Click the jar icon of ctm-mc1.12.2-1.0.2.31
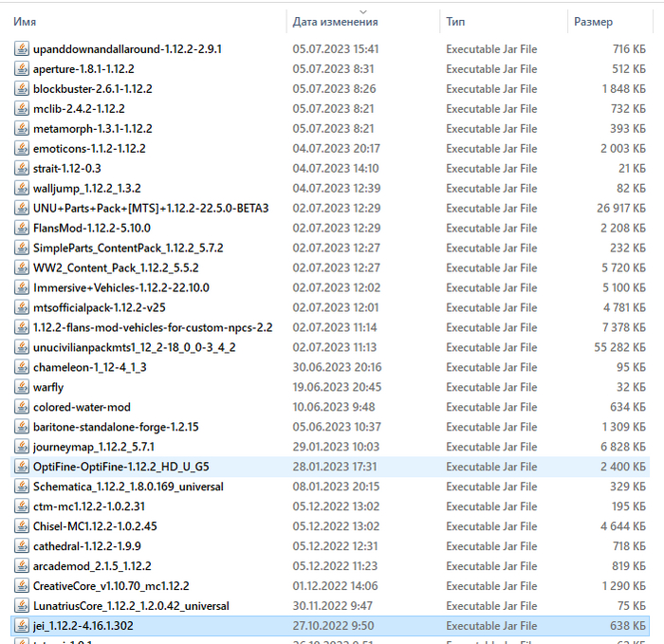The height and width of the screenshot is (644, 664). (x=22, y=506)
